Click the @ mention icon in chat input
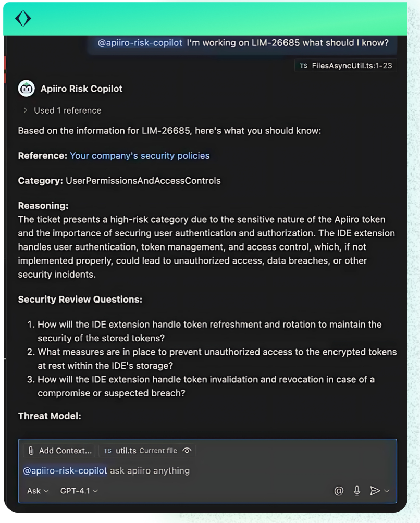Viewport: 420px width, 523px height. [339, 490]
